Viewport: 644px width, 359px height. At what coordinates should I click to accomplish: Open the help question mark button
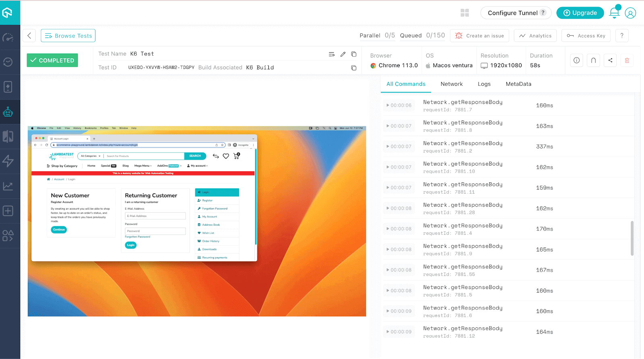[x=622, y=35]
